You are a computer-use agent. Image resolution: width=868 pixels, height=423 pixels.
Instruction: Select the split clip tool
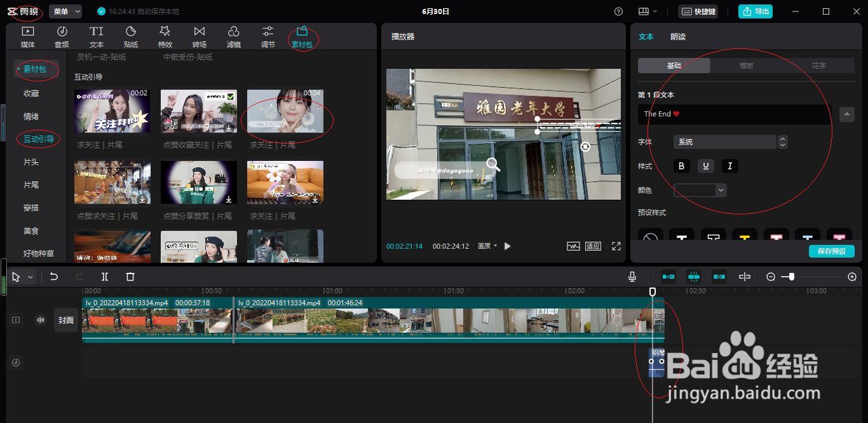(x=105, y=277)
